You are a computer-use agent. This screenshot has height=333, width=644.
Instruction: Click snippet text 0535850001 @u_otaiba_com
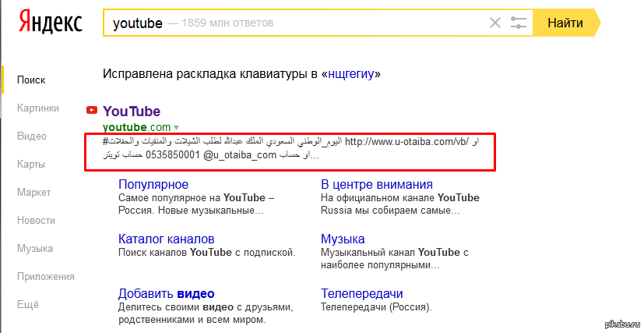(x=211, y=155)
